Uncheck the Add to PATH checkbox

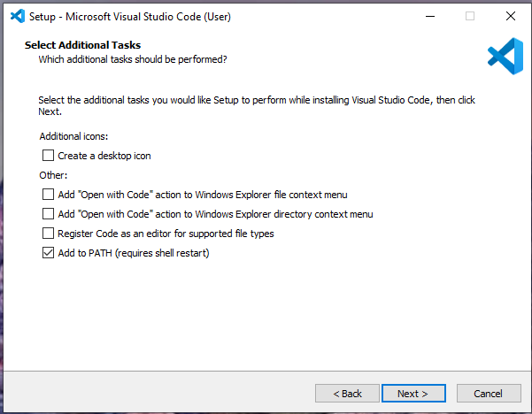[49, 254]
